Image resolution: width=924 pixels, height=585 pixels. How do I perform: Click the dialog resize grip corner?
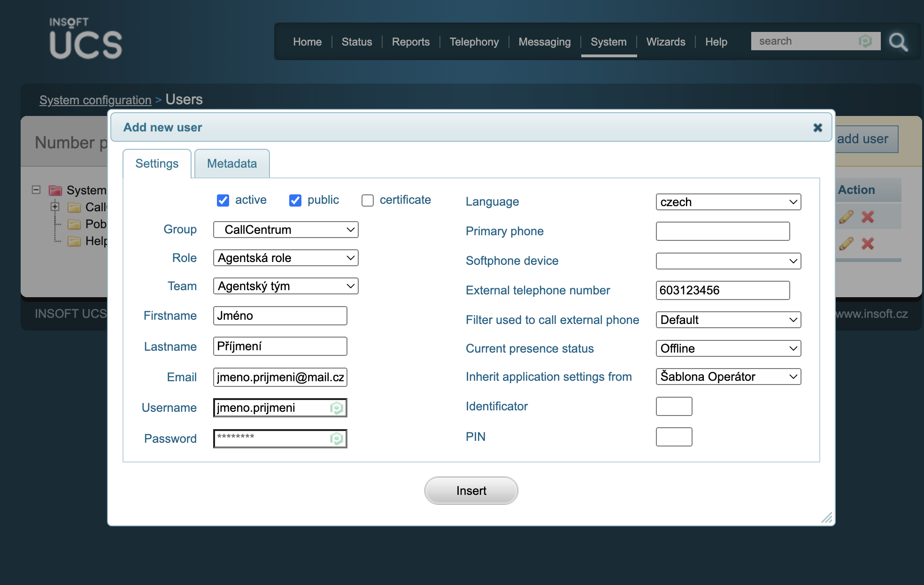coord(827,517)
